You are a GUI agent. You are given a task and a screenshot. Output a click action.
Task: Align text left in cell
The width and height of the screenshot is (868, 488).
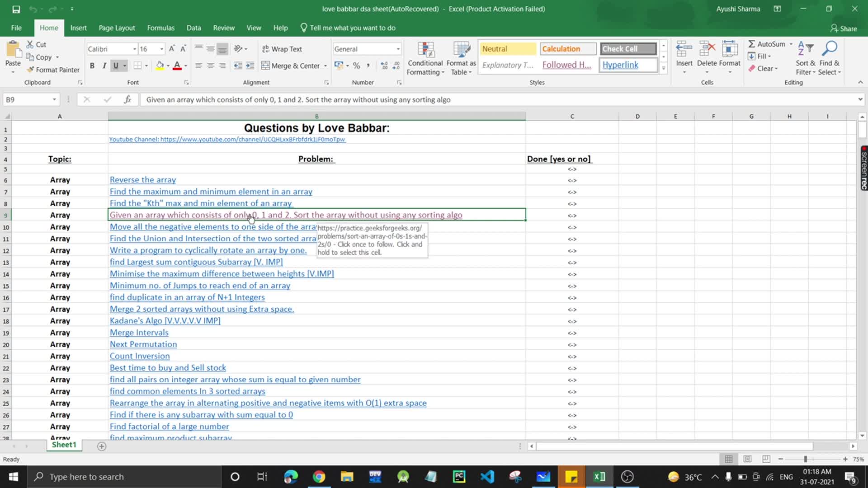click(198, 66)
